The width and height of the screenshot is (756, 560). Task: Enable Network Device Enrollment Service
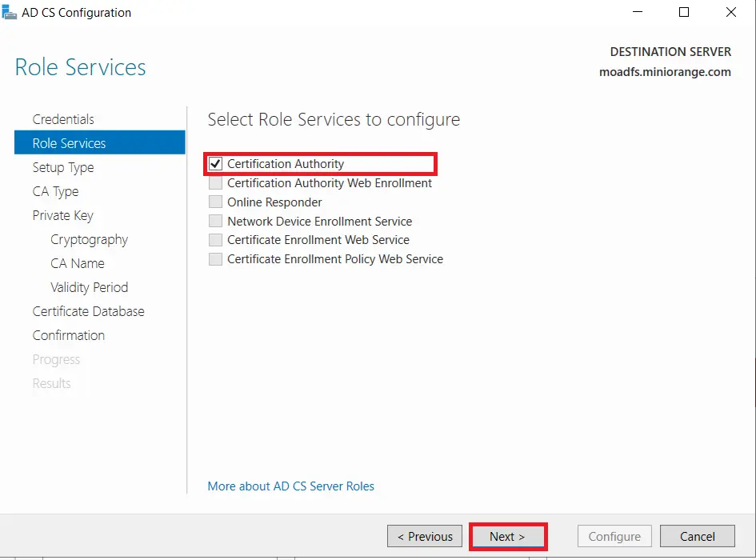coord(214,221)
